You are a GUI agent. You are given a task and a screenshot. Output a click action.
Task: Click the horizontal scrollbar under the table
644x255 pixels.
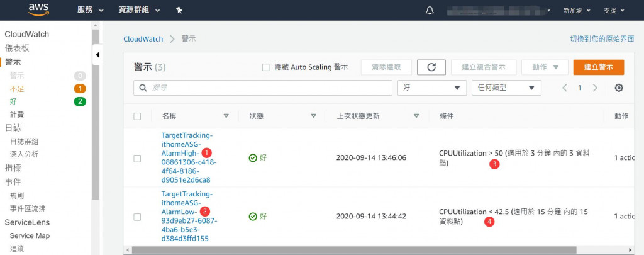[x=314, y=250]
